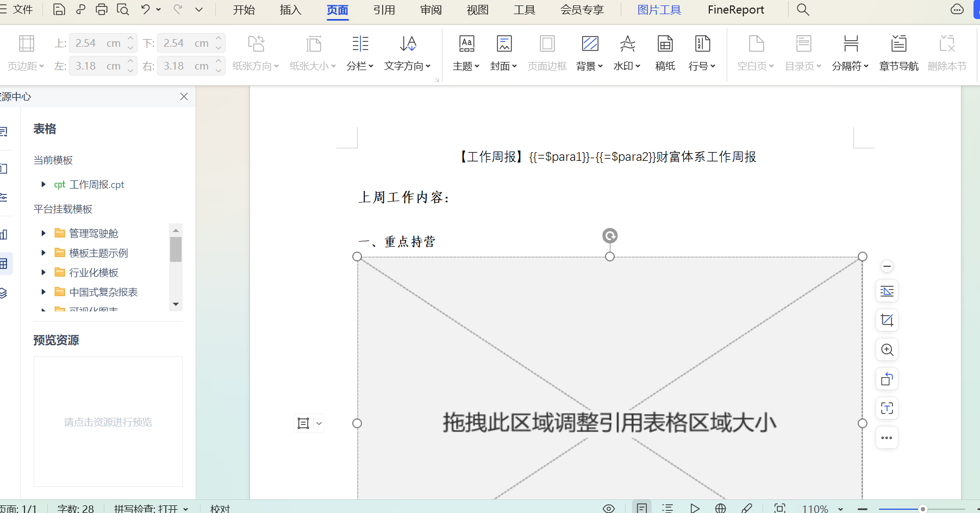Click the zoom slider handle
The height and width of the screenshot is (513, 980).
point(922,509)
